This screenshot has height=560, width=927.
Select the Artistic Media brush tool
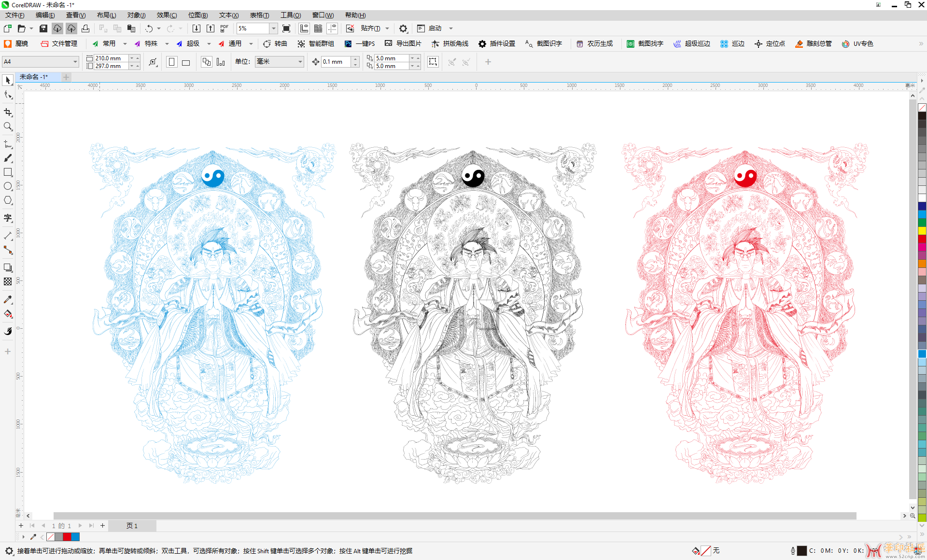pyautogui.click(x=8, y=158)
